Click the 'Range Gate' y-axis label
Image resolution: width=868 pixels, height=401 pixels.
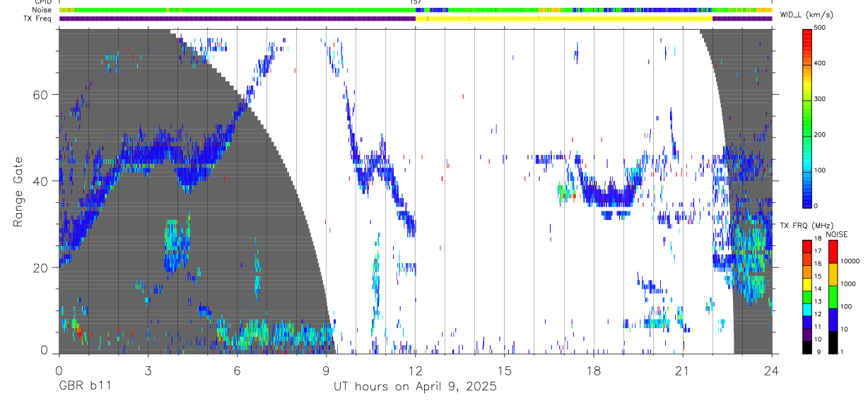click(x=18, y=192)
